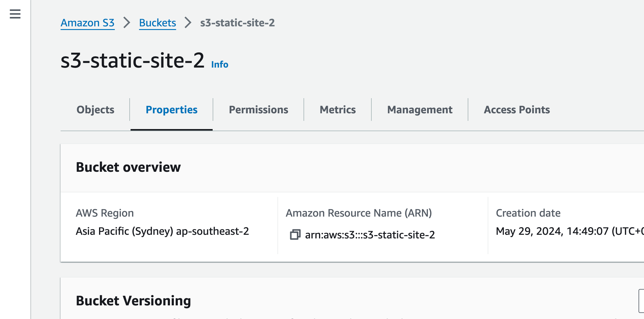Switch to the Management tab
This screenshot has width=644, height=319.
pos(420,110)
